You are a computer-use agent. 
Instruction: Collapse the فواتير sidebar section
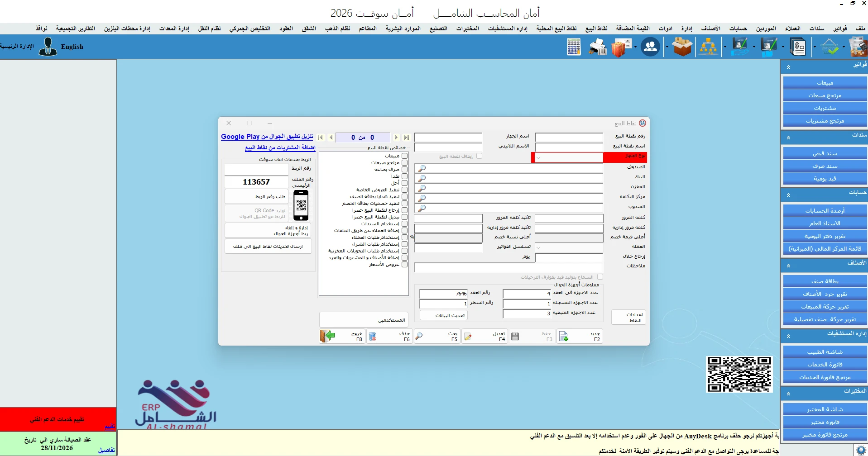[788, 67]
